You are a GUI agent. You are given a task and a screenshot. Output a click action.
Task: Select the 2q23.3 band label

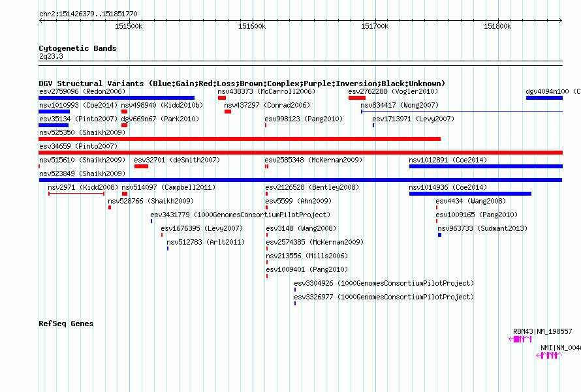51,56
